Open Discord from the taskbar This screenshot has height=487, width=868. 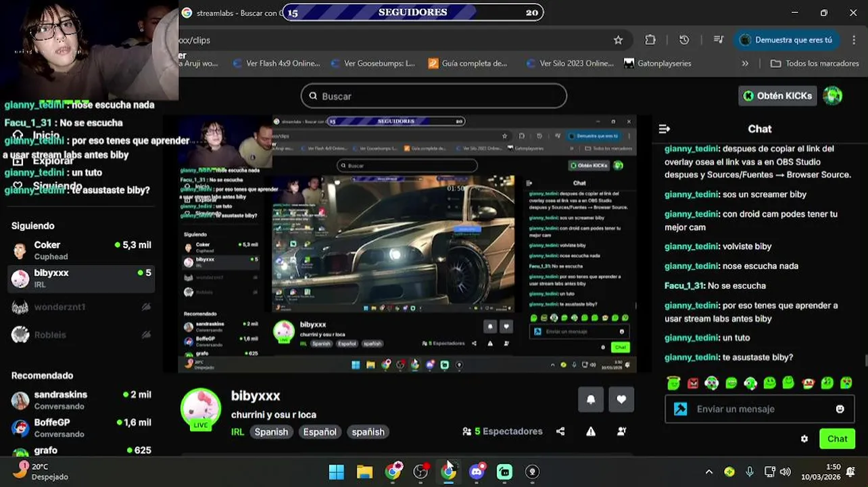[477, 471]
